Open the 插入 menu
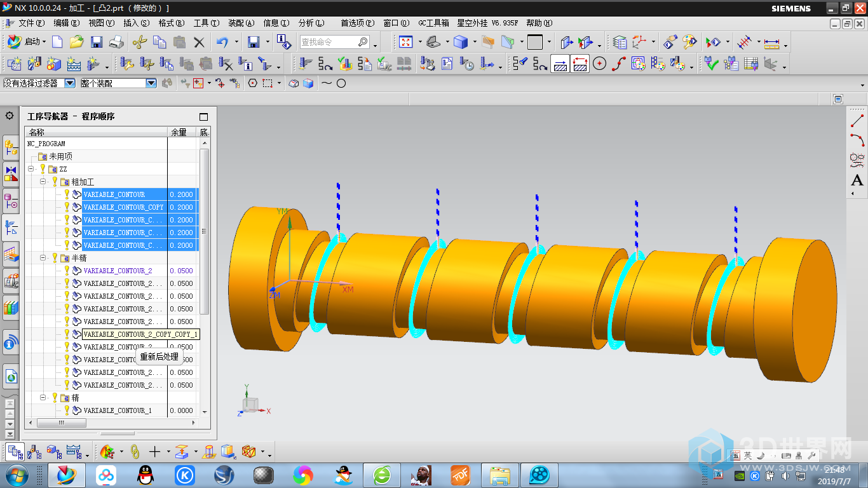Image resolution: width=868 pixels, height=488 pixels. [x=137, y=23]
